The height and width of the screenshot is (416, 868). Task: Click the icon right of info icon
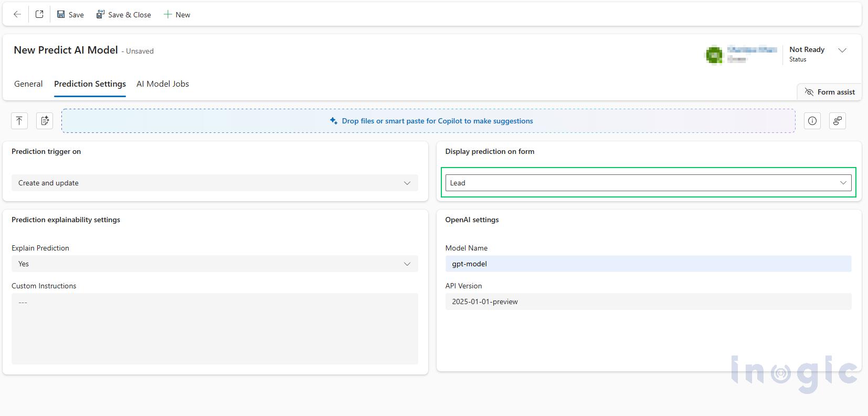pos(837,121)
